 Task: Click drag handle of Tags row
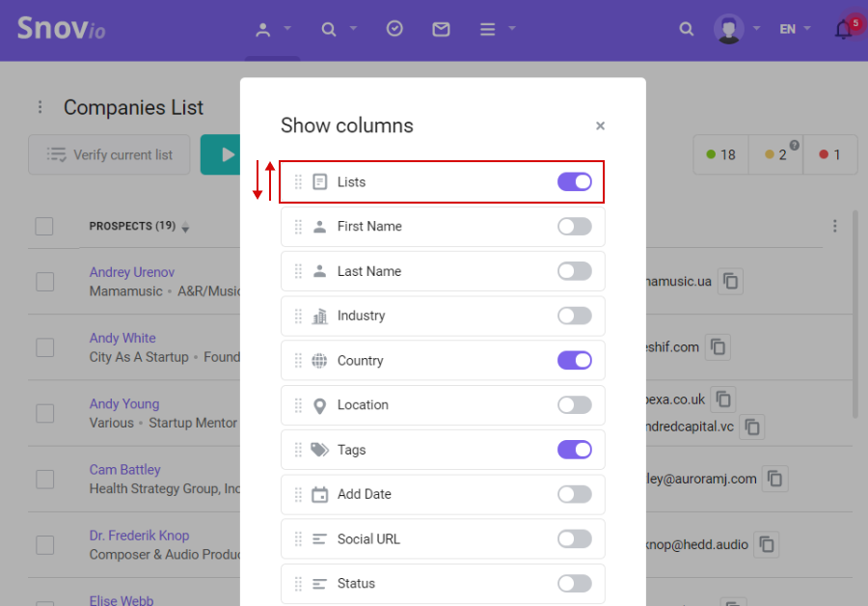298,450
